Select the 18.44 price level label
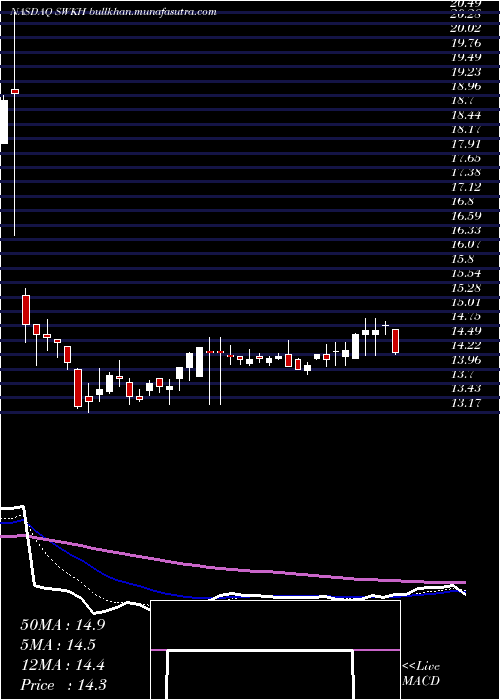Viewport: 500px width, 700px height. coord(467,115)
